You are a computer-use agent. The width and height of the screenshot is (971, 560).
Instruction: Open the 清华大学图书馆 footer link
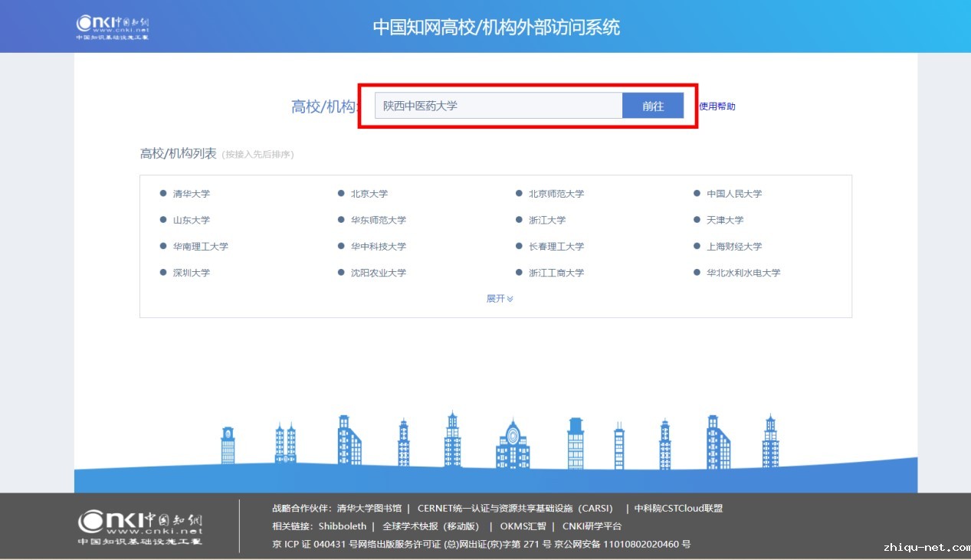tap(369, 508)
